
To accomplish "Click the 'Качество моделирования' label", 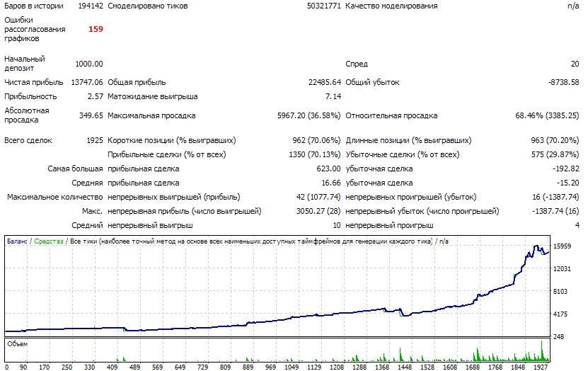I will tap(391, 6).
